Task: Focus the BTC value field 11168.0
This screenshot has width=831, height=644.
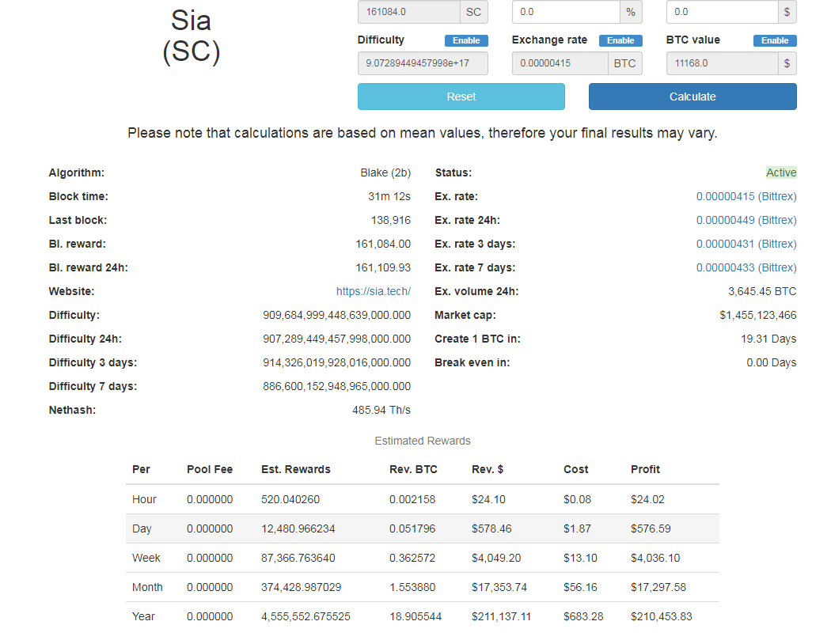Action: pos(722,63)
